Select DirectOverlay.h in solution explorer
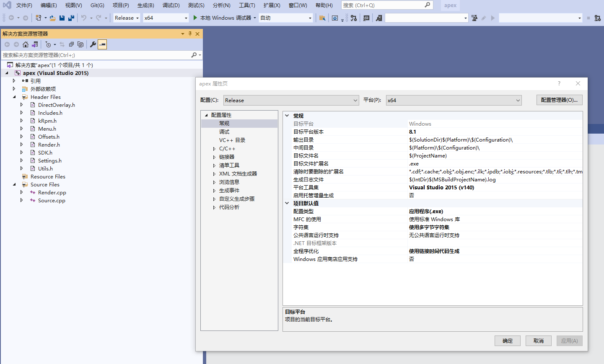 tap(57, 105)
